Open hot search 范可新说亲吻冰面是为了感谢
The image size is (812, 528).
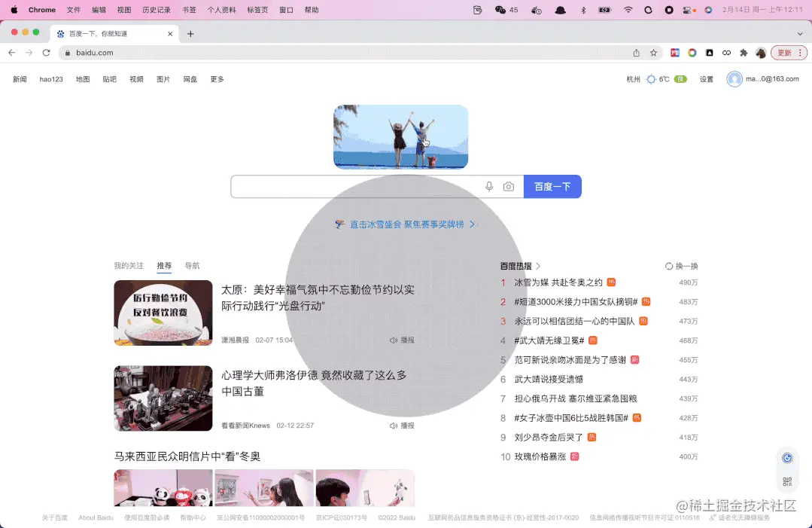[x=570, y=360]
